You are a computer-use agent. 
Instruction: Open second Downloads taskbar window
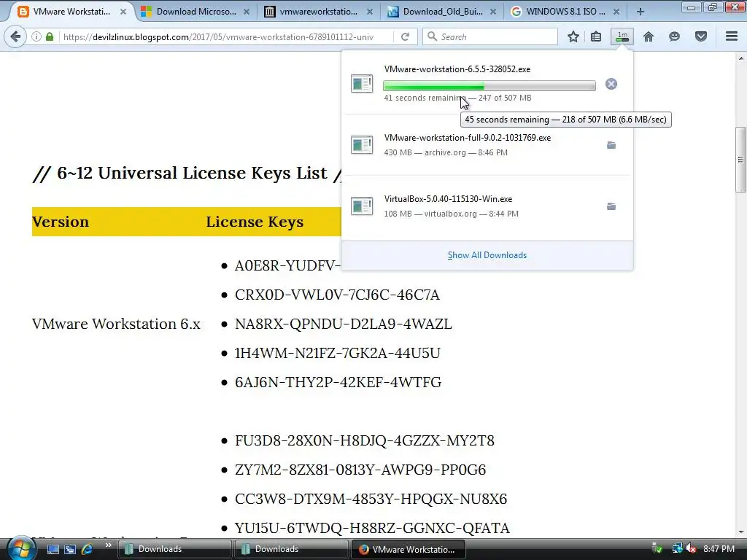[x=291, y=549]
